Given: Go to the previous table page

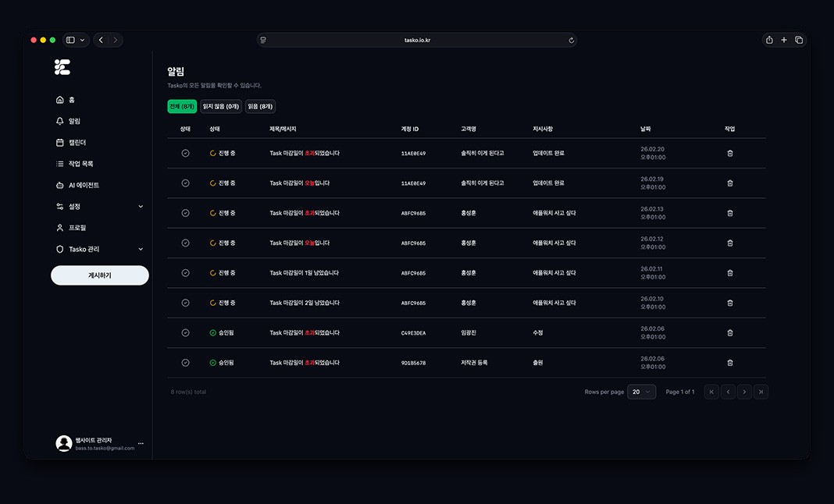Looking at the screenshot, I should pos(728,392).
